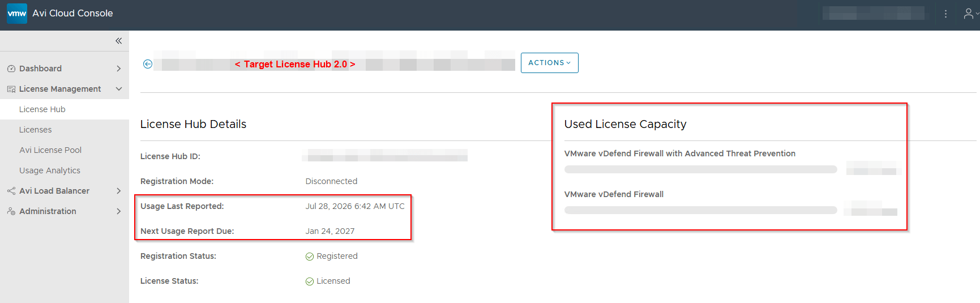Expand the Avi Load Balancer chevron
Viewport: 980px width, 303px height.
pyautogui.click(x=119, y=191)
